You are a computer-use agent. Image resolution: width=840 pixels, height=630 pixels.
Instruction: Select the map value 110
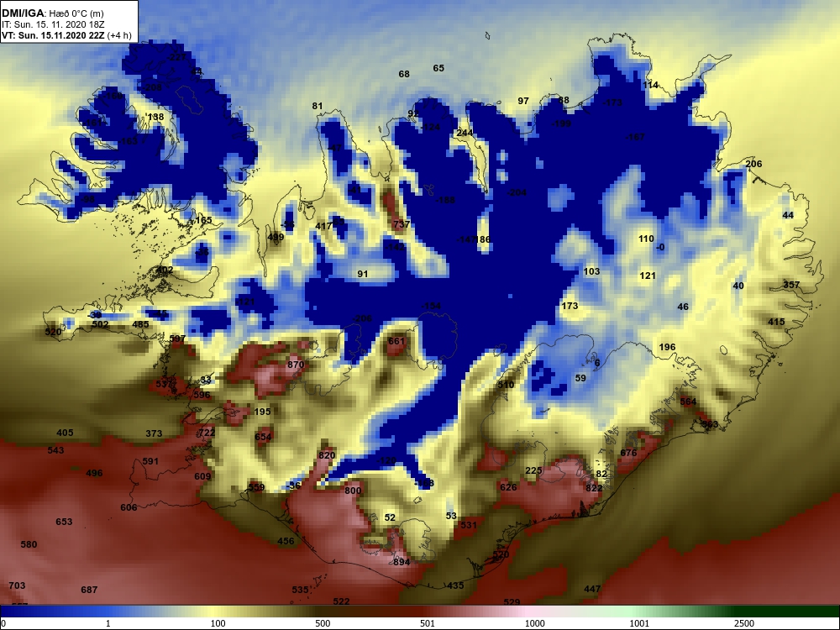646,239
